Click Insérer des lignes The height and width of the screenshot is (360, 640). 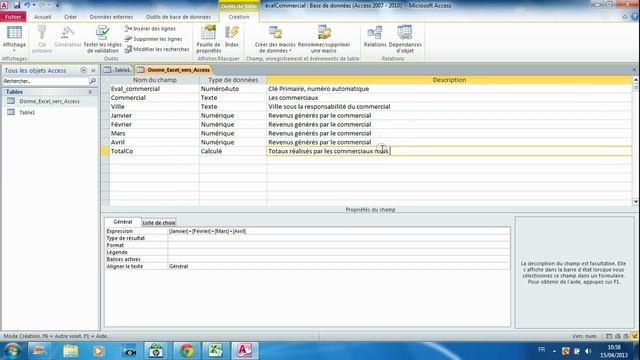[150, 29]
